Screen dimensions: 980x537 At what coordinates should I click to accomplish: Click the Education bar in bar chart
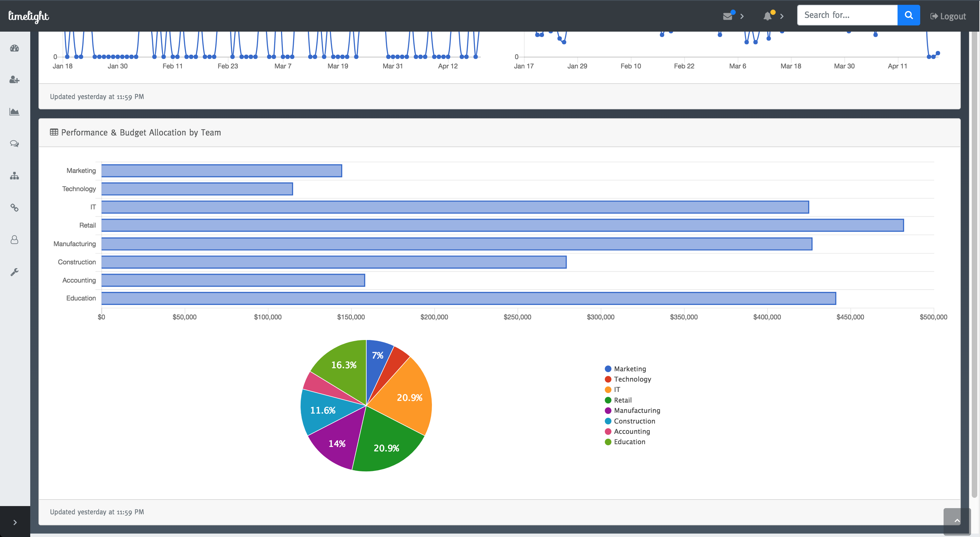tap(469, 298)
